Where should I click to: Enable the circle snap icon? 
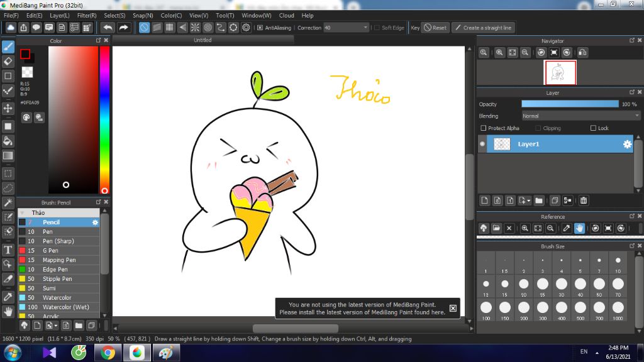point(208,28)
